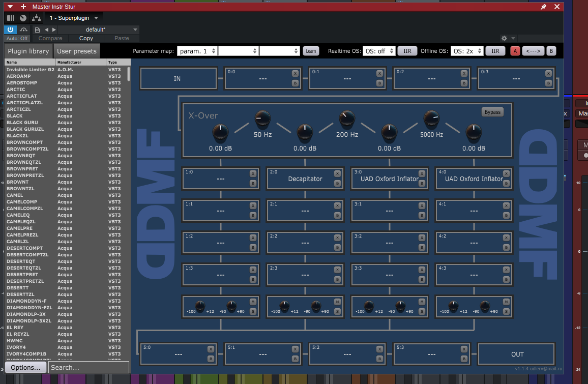The image size is (588, 384).
Task: Click the Options... button
Action: tap(25, 368)
